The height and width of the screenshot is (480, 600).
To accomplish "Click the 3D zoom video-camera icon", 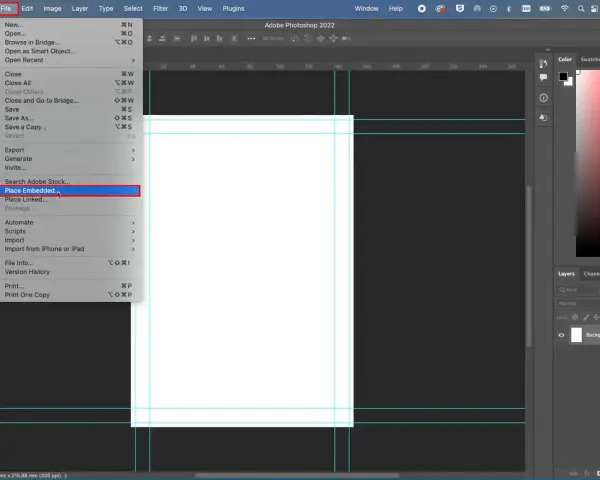I will 346,38.
